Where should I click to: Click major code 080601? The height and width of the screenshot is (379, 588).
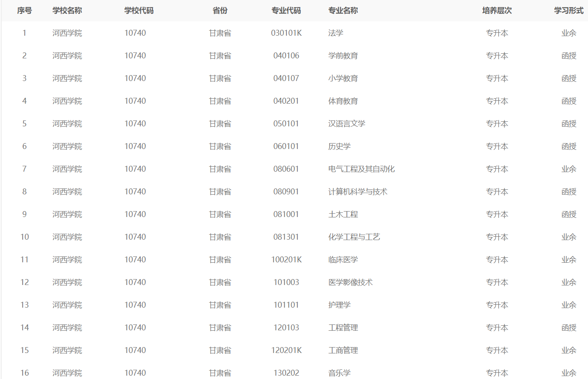click(x=286, y=169)
